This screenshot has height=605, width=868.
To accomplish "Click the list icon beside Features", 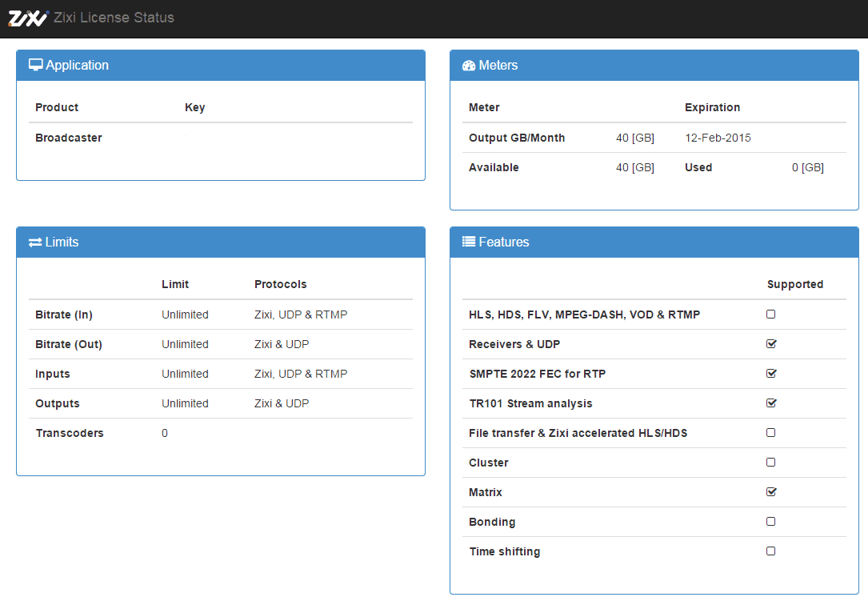I will (x=469, y=242).
